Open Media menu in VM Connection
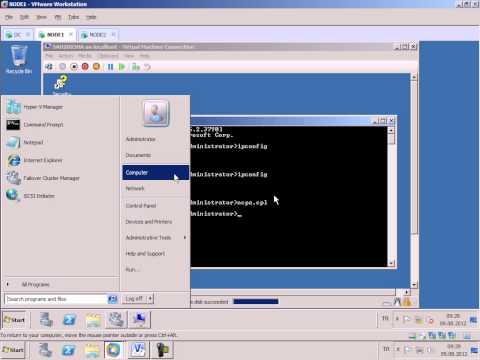 [x=85, y=56]
